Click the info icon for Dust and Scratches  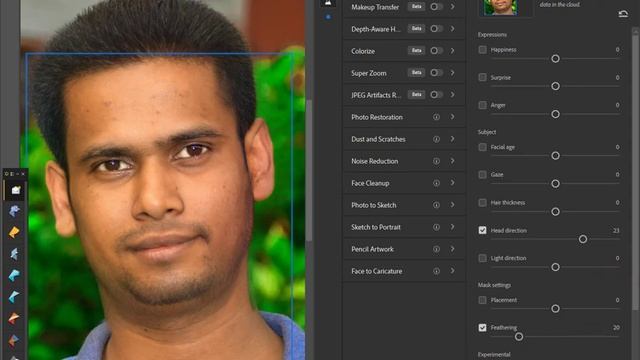tap(436, 139)
